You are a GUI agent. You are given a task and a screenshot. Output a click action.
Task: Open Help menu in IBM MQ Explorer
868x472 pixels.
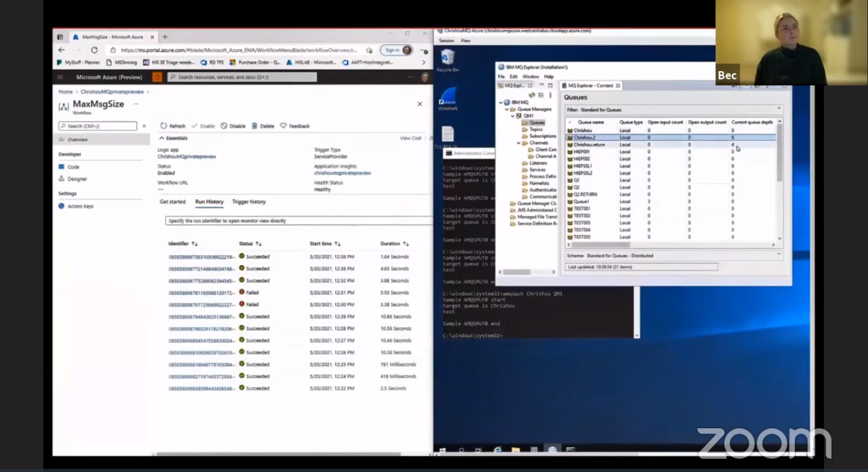pyautogui.click(x=549, y=76)
